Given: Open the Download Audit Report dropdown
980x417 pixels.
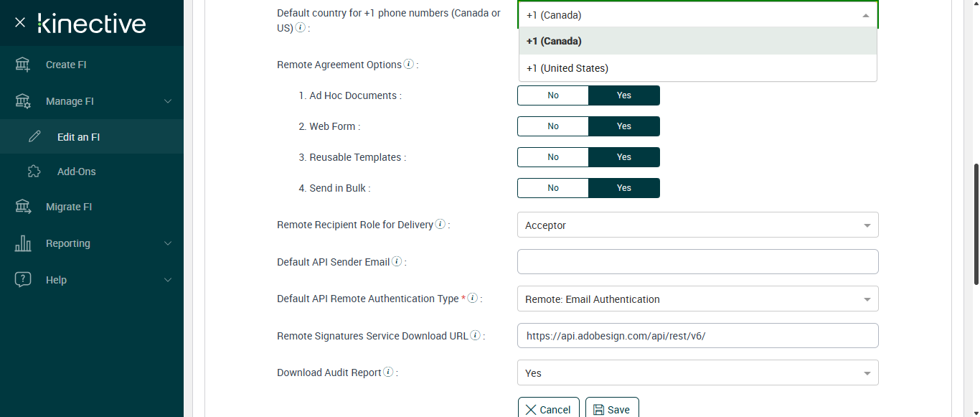Looking at the screenshot, I should tap(697, 373).
